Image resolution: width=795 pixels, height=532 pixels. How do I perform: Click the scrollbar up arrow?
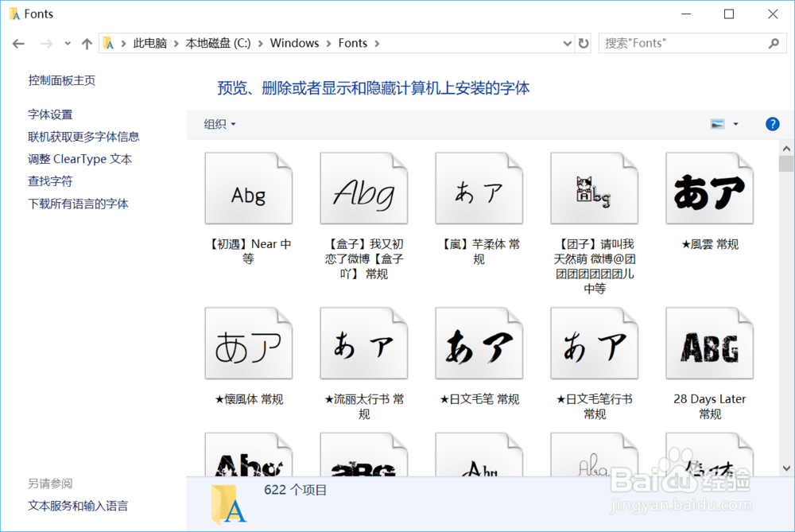pos(786,149)
